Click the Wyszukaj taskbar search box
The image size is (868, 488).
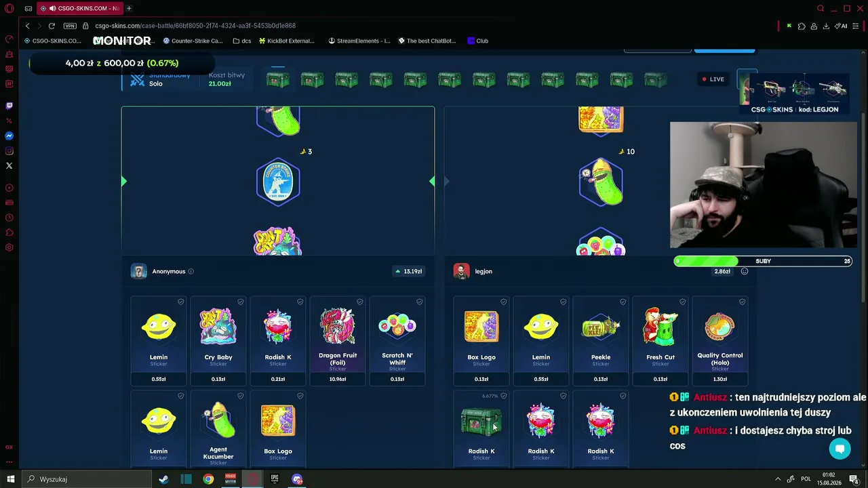(x=88, y=479)
